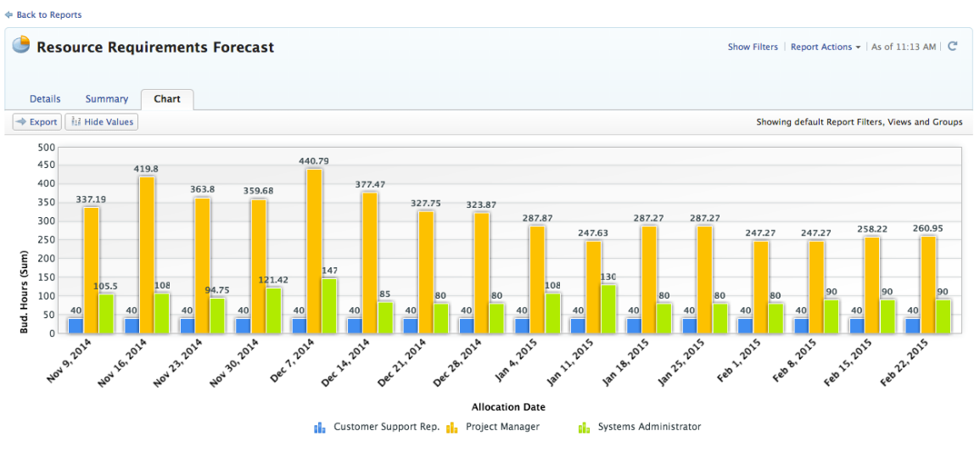
Task: Click the 419.8 orange bar for Nov 16
Action: click(x=147, y=255)
